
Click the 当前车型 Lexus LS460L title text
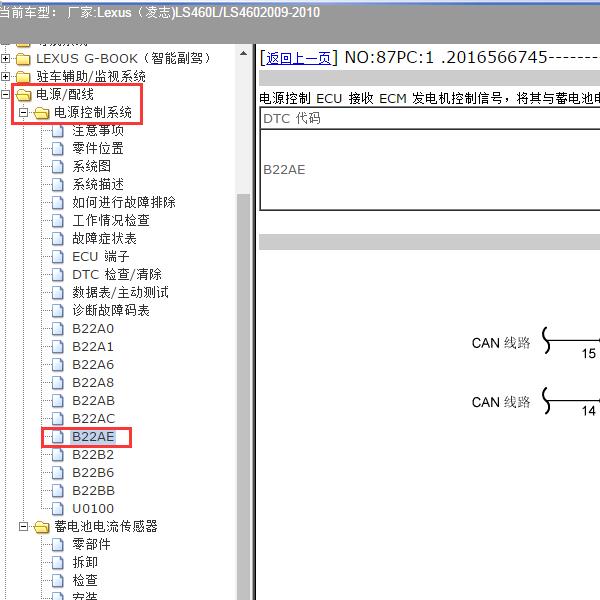pos(159,13)
